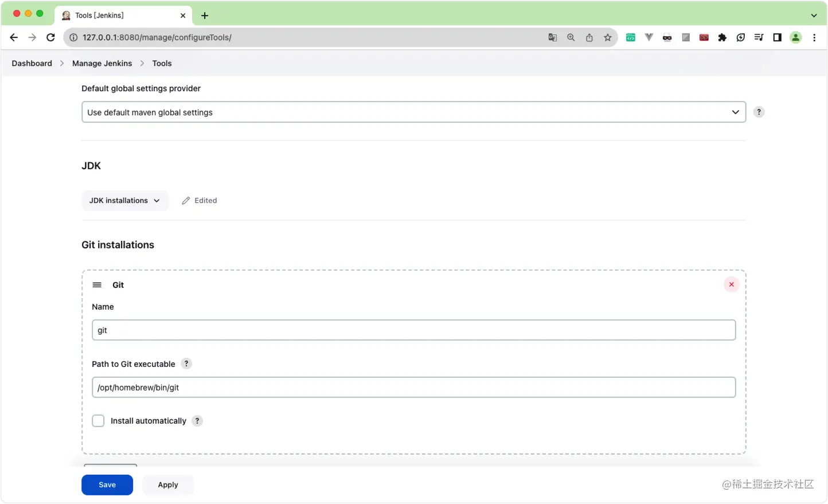Screen dimensions: 828x504
Task: Enable Install automatically checkbox
Action: coord(99,421)
